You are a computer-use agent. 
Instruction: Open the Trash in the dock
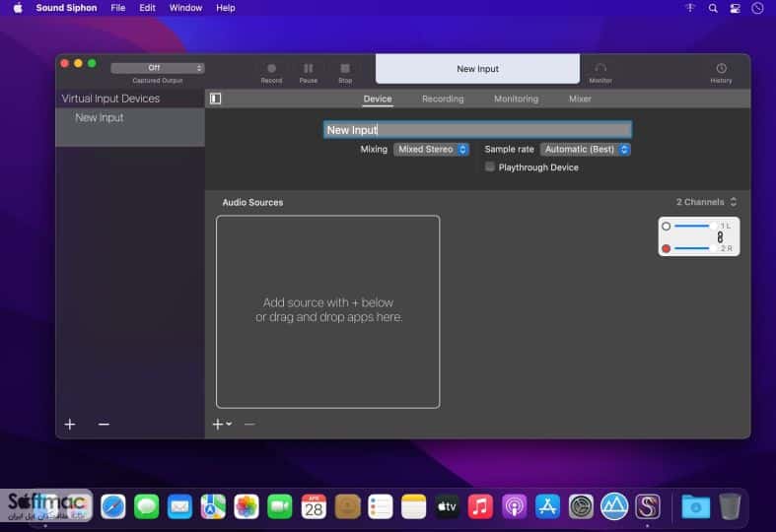[x=730, y=506]
